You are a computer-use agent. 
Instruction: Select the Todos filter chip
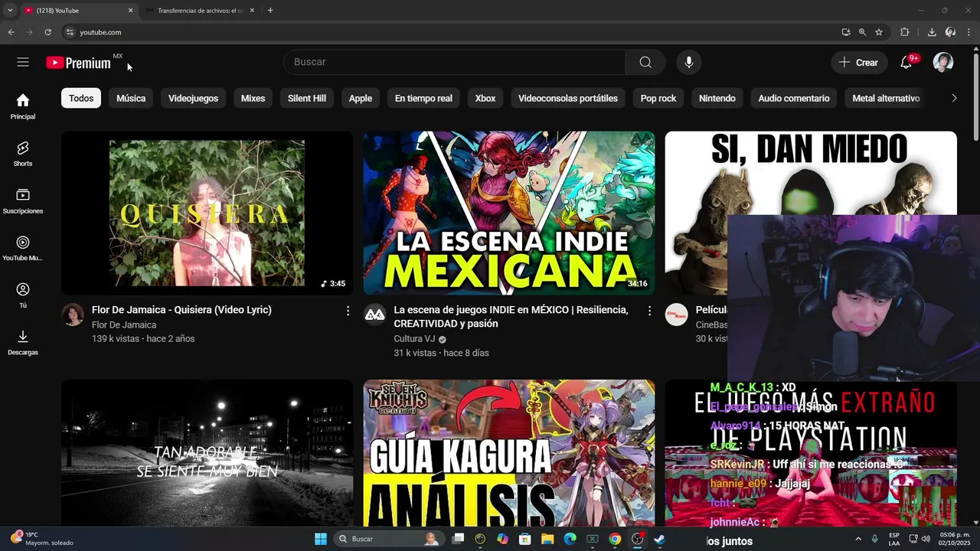[81, 98]
